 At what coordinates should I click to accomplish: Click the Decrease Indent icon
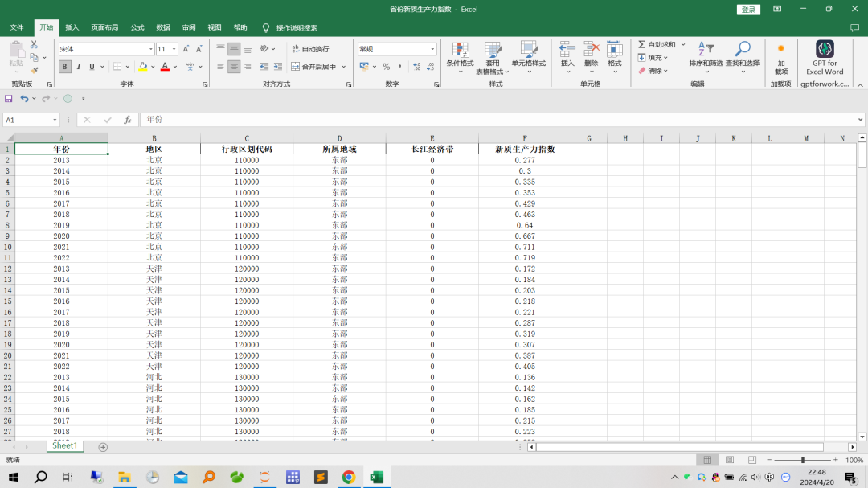(264, 67)
